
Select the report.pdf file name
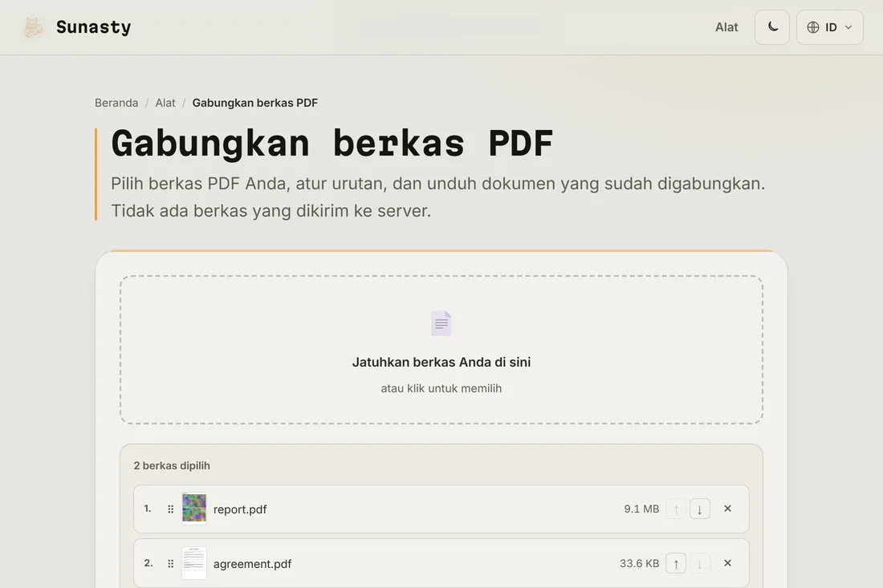click(240, 509)
